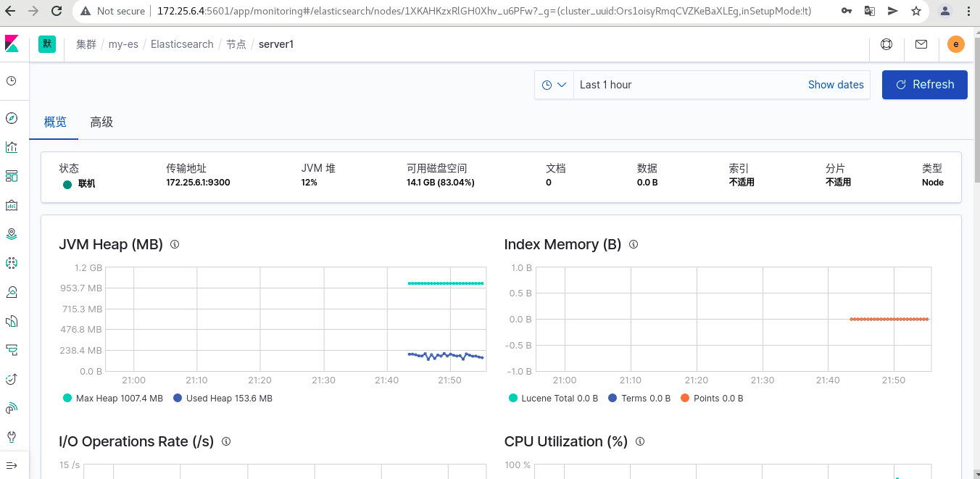Click JVM heap value 12%

310,183
